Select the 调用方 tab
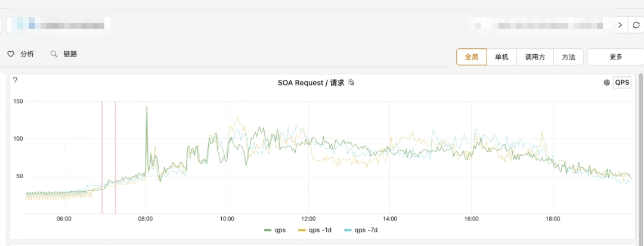 pos(535,57)
